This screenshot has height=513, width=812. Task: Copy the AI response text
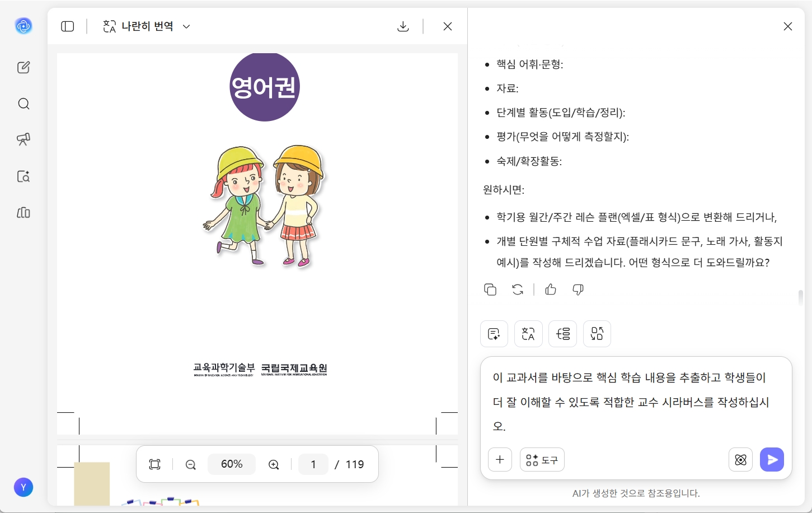click(490, 290)
